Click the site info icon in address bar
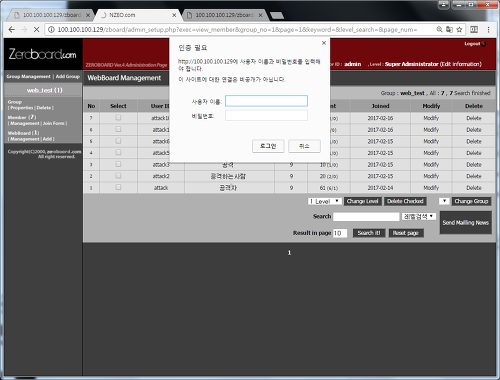Image resolution: width=500 pixels, height=380 pixels. pos(51,30)
